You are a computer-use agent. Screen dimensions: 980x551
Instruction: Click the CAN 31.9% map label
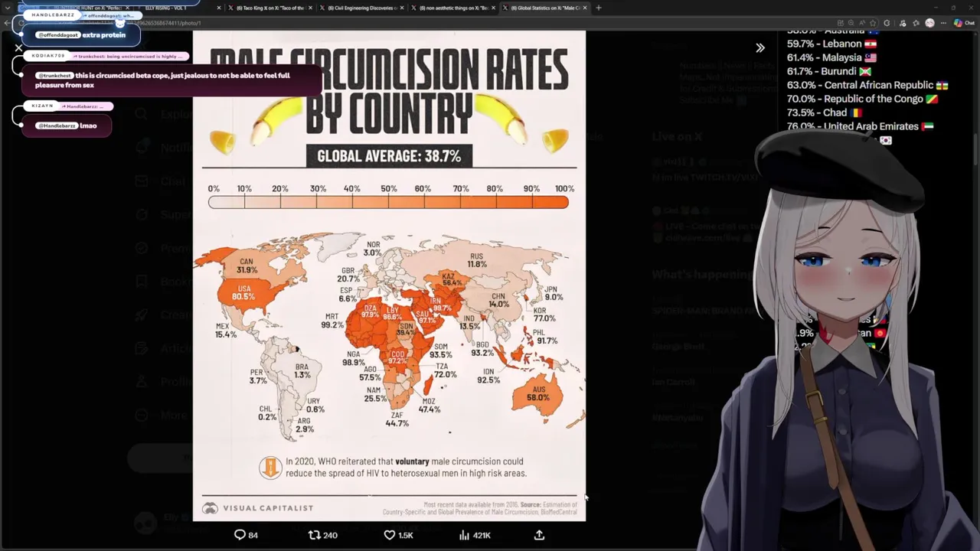tap(247, 266)
